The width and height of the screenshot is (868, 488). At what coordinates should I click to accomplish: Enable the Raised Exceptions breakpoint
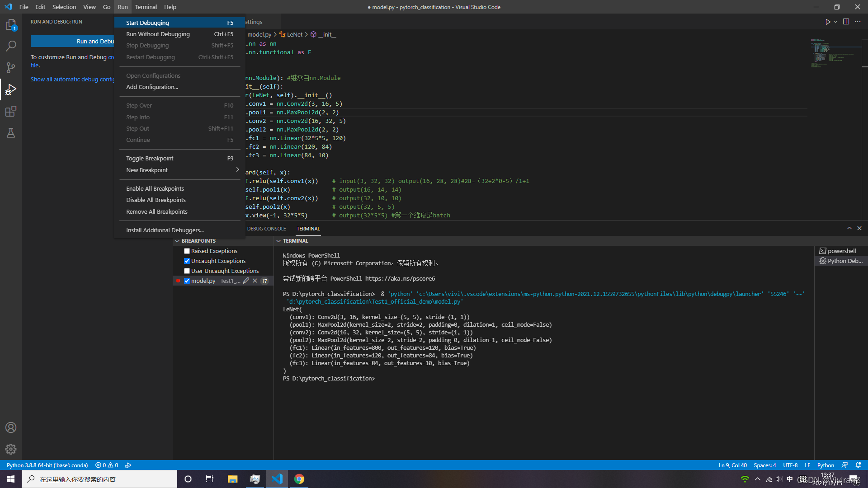coord(187,251)
